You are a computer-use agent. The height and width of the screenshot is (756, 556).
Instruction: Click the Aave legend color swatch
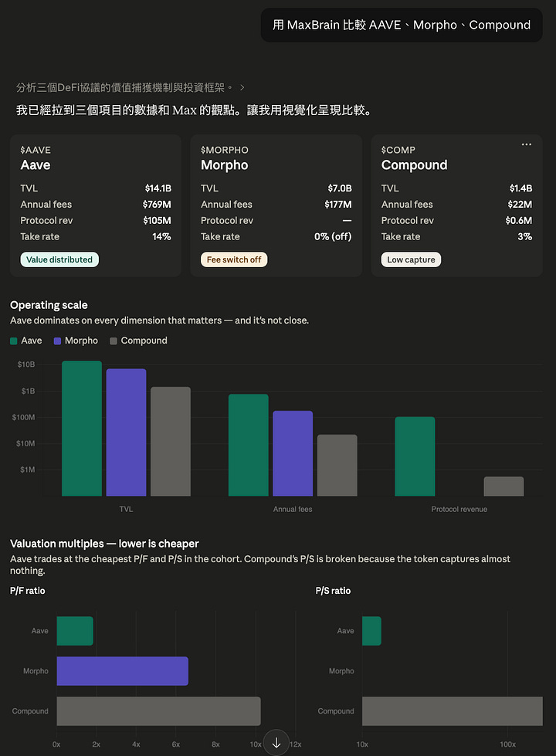coord(13,341)
